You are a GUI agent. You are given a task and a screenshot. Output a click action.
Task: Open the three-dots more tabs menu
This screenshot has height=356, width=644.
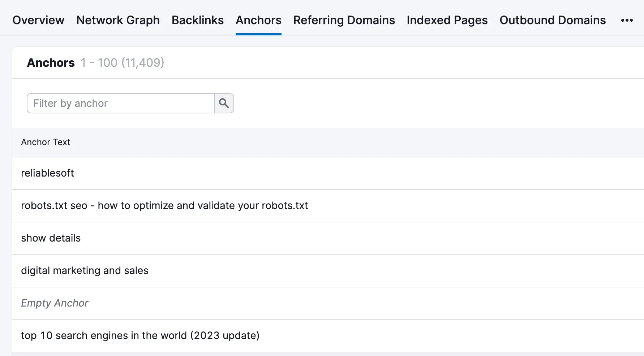[x=627, y=20]
